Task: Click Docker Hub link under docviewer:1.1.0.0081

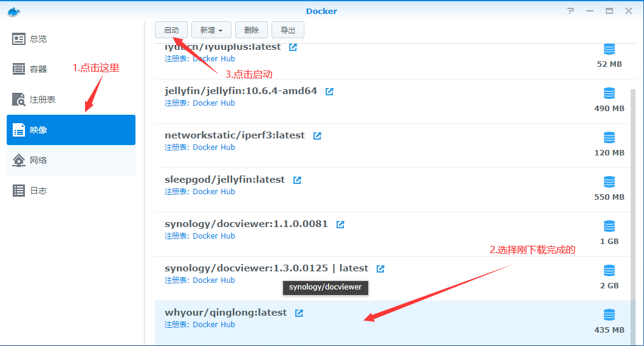Action: pos(214,236)
